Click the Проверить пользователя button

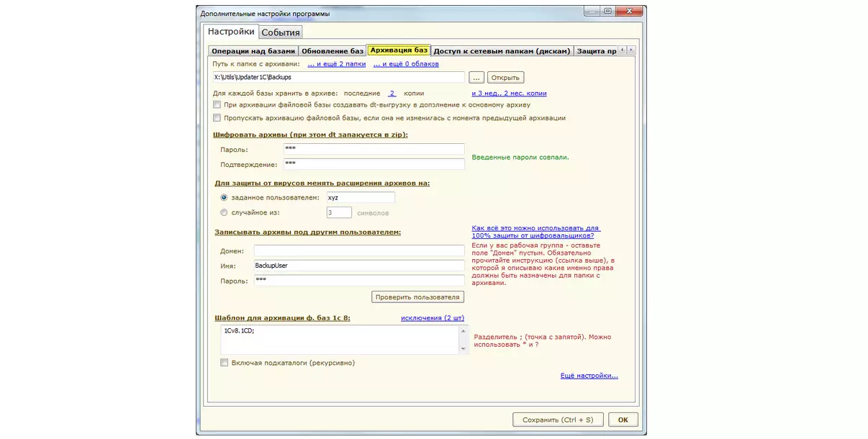point(418,297)
